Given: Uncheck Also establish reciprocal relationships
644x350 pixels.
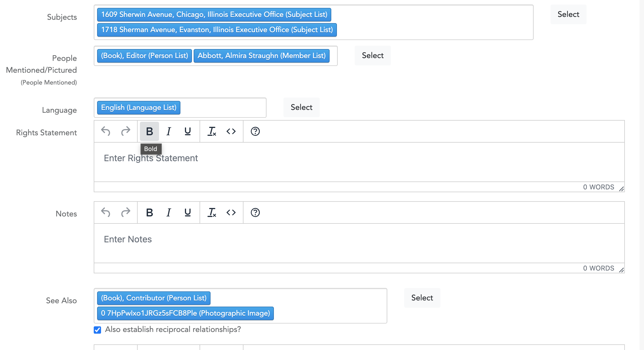Looking at the screenshot, I should [97, 330].
